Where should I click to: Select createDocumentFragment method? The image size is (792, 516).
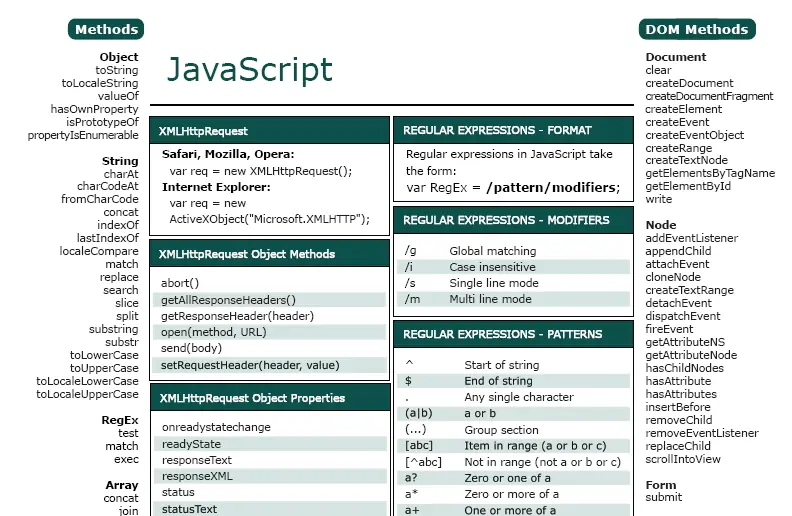pos(709,96)
